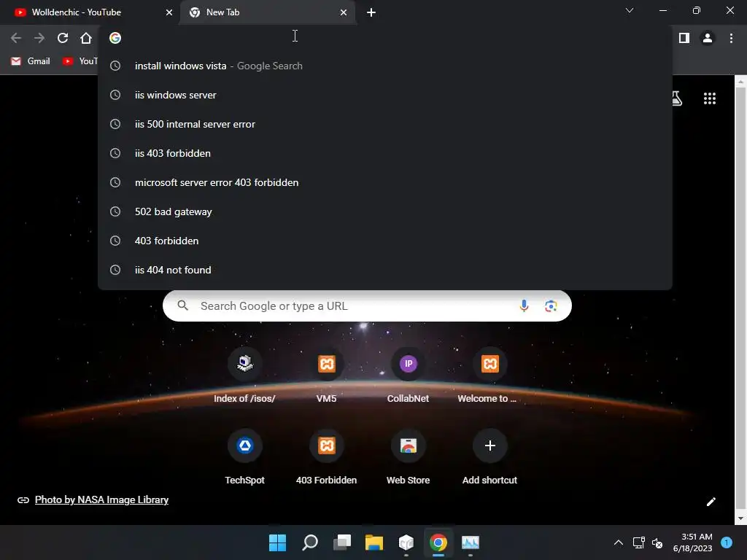Open clock showing 3:51 AM
This screenshot has height=560, width=747.
(x=693, y=542)
